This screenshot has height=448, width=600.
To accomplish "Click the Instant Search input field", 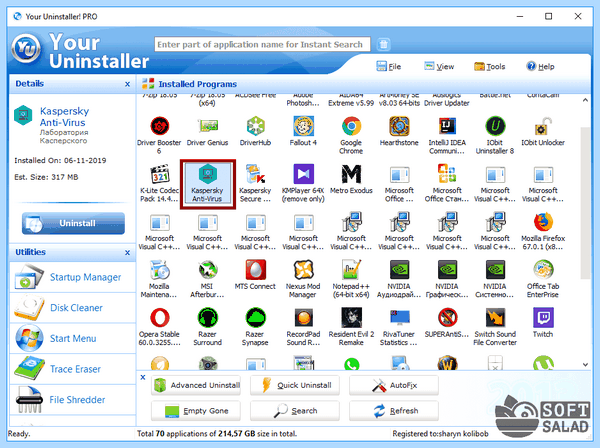I will 262,44.
